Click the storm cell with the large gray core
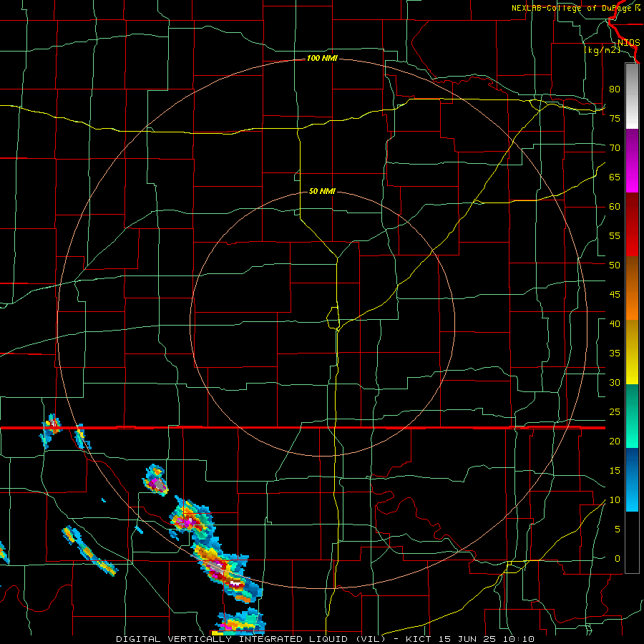Viewport: 644px width, 644px height. (x=156, y=481)
